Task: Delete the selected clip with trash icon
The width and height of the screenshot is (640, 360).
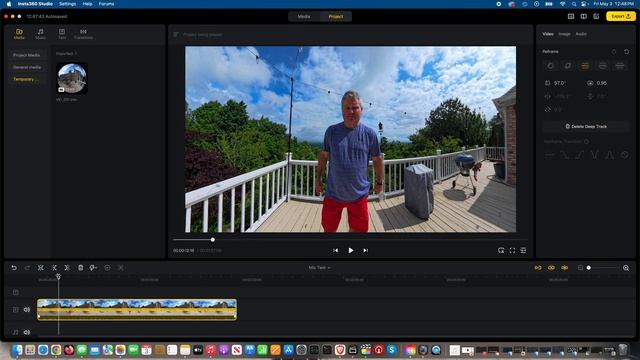Action: (x=80, y=268)
